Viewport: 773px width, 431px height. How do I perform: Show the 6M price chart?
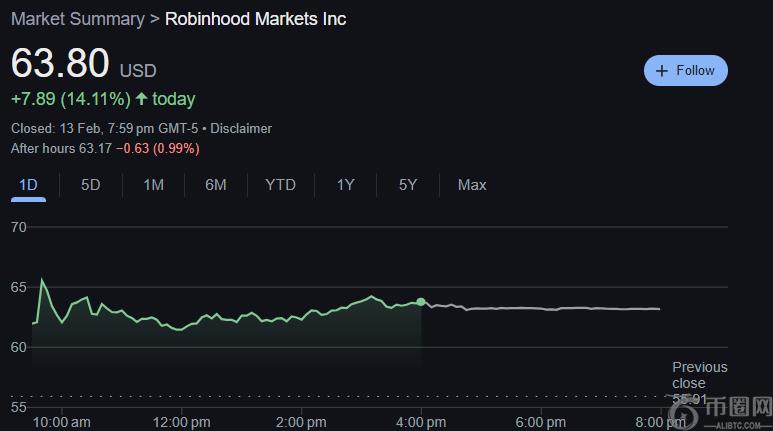[215, 185]
